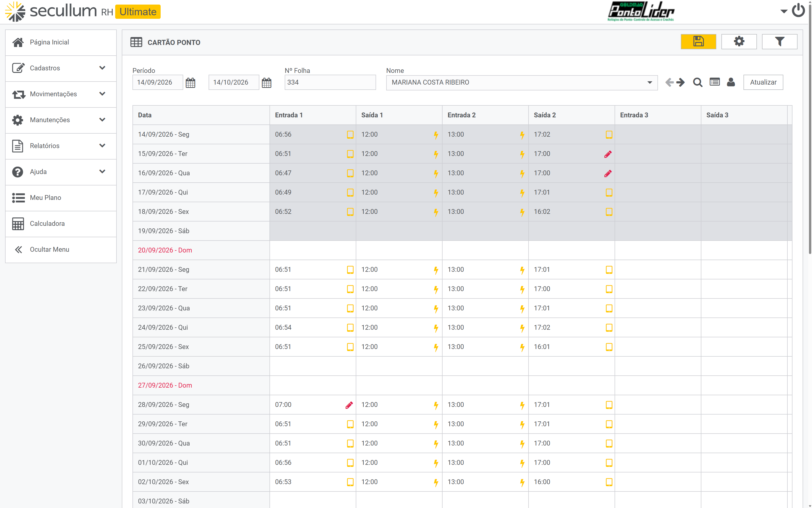Open the period end date calendar
Screen dimensions: 812x508
(x=266, y=83)
